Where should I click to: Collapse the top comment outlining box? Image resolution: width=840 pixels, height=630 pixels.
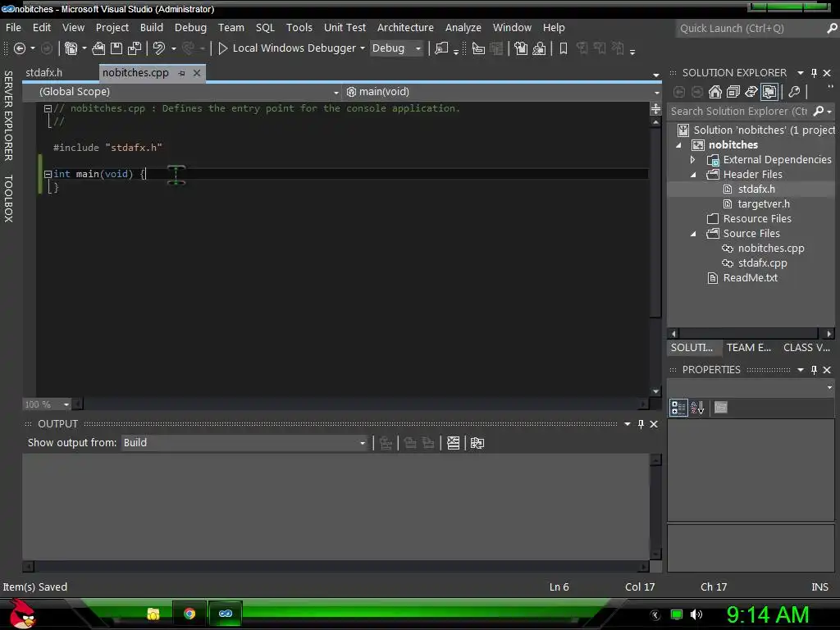click(48, 109)
